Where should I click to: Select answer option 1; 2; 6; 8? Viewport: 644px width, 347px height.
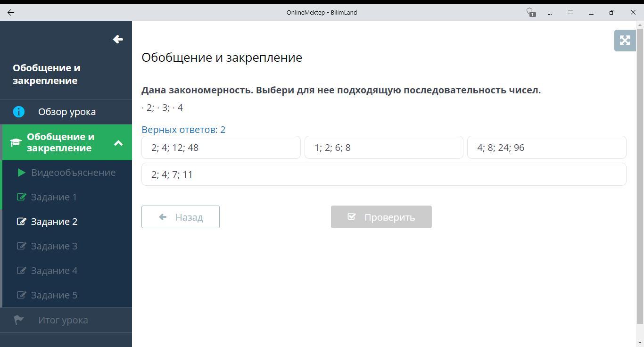click(x=384, y=148)
